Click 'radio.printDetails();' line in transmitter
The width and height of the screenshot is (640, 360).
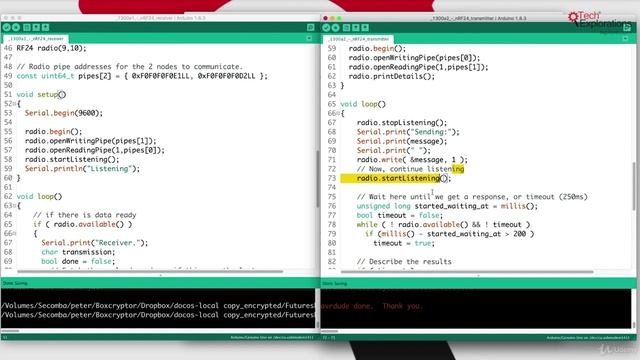point(392,76)
